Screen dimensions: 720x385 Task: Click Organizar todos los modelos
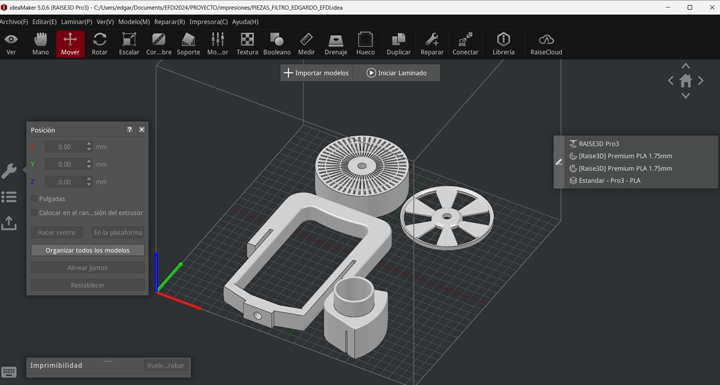coord(88,250)
